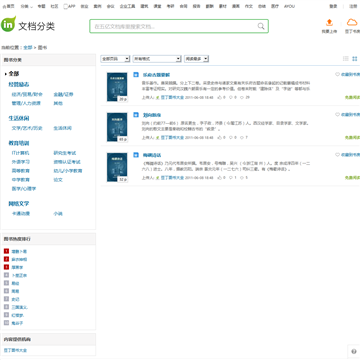Open the orange cloud bookroom icon
Image resolution: width=360 pixels, height=360 pixels.
tap(352, 23)
